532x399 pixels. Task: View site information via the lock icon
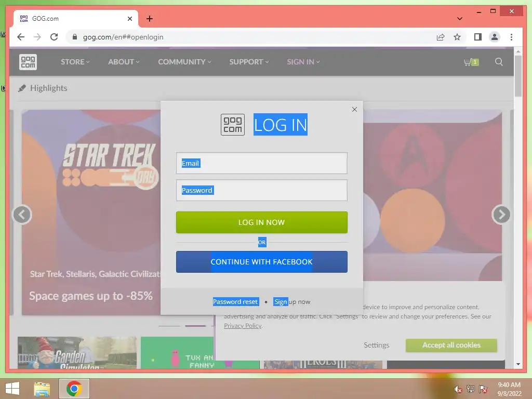click(75, 37)
